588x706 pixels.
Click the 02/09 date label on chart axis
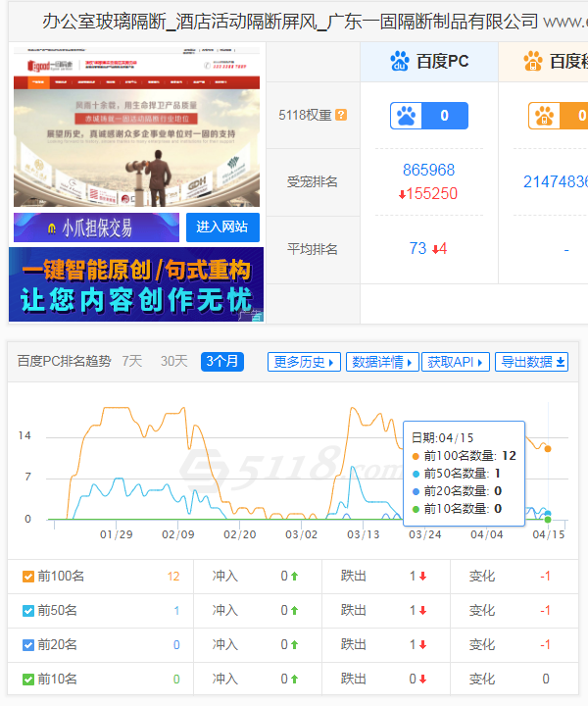coord(178,534)
